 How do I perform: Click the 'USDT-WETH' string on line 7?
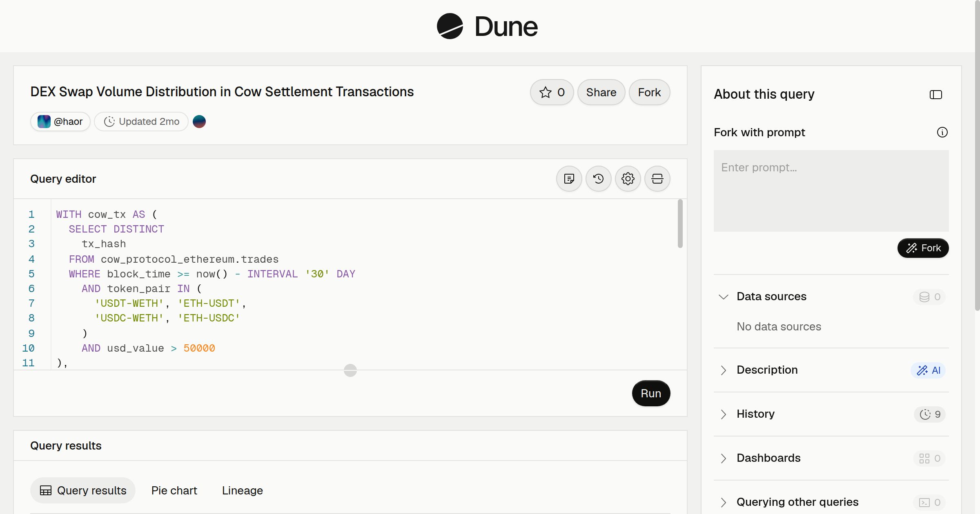(x=129, y=303)
